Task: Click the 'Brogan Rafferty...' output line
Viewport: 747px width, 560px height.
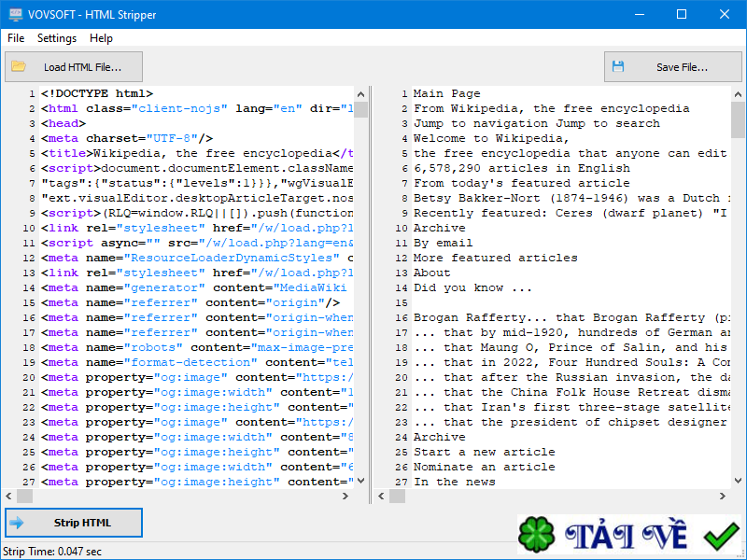Action: pyautogui.click(x=571, y=318)
